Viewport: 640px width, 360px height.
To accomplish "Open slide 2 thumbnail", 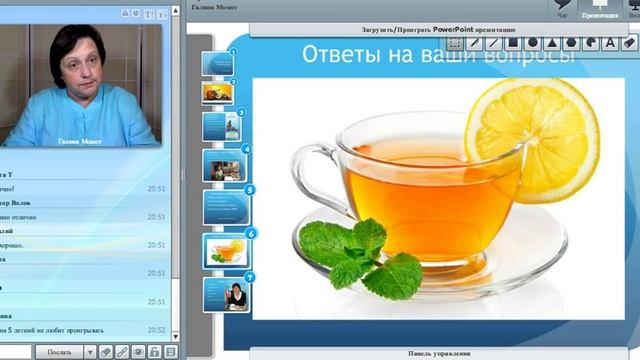I will click(x=218, y=93).
